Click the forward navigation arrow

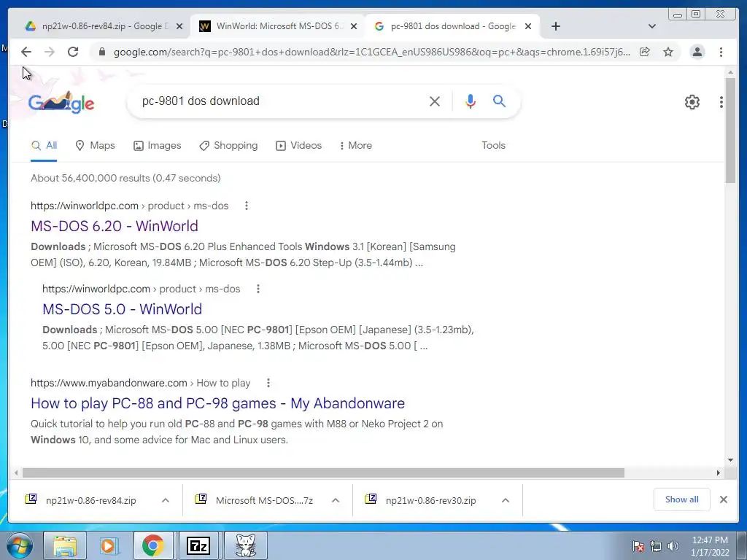[x=50, y=52]
